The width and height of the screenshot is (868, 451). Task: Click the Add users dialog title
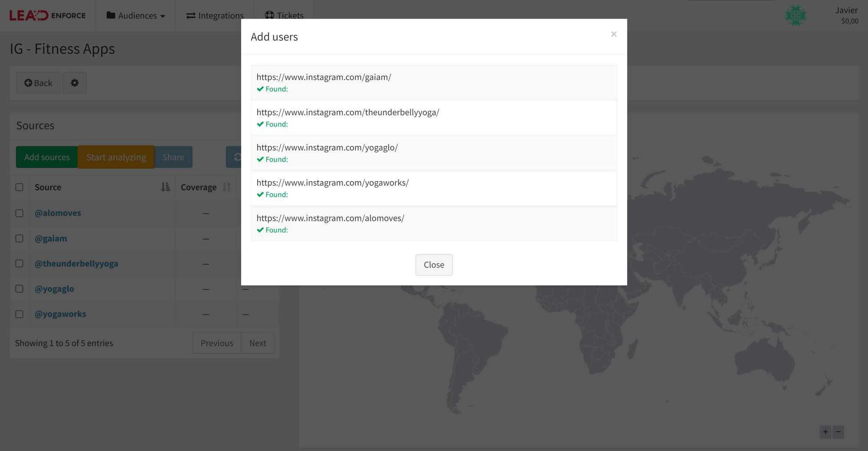coord(274,37)
